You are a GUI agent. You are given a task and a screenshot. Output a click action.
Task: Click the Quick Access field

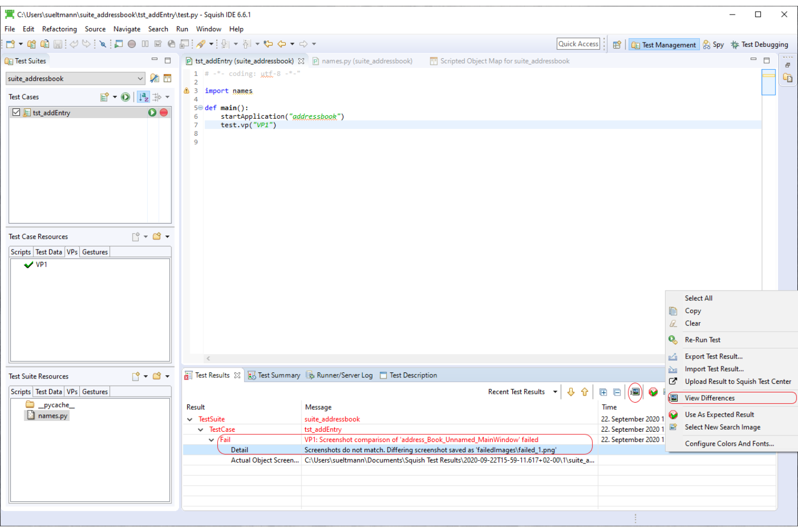(578, 44)
